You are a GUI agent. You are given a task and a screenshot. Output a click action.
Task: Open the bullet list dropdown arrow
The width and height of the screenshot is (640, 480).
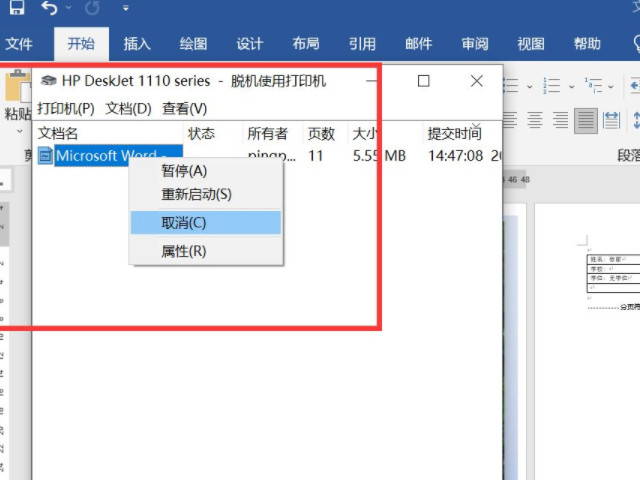coord(530,87)
